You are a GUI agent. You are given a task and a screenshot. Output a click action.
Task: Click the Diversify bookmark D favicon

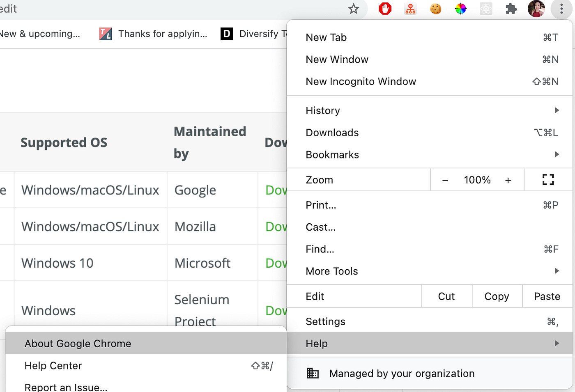pos(227,34)
